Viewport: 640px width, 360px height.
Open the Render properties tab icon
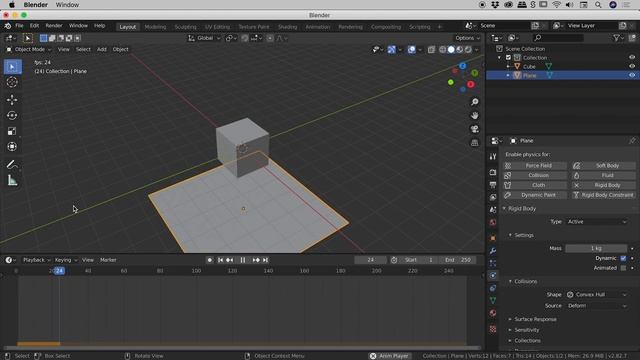tap(493, 172)
